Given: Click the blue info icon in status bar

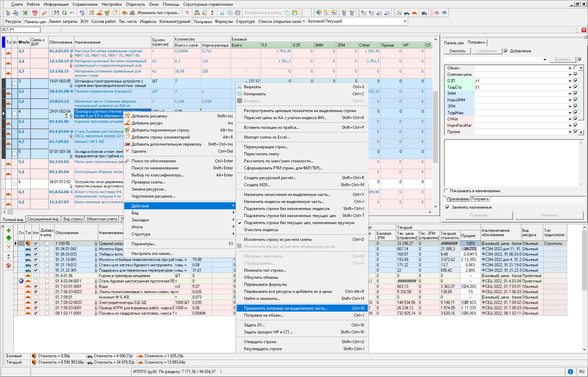Looking at the screenshot, I should [570, 371].
